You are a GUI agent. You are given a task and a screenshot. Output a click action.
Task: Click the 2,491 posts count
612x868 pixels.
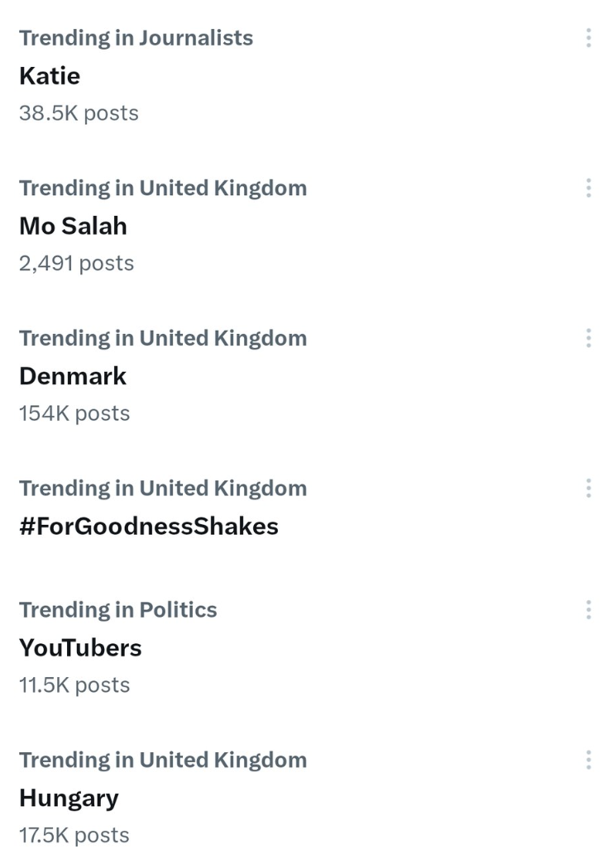click(76, 264)
